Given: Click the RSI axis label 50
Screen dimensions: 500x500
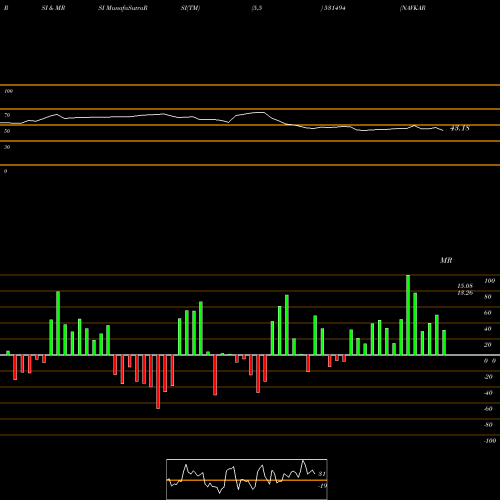Looking at the screenshot, I should coord(7,131).
